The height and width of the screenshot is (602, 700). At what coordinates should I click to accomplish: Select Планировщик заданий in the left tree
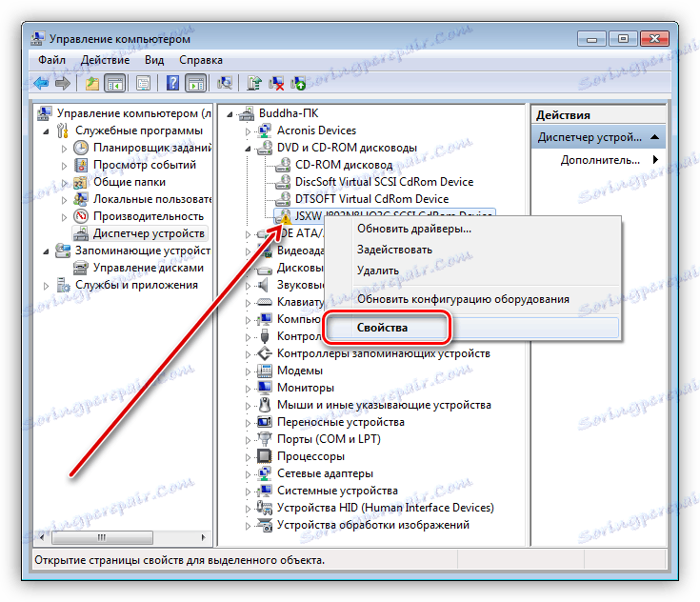click(x=151, y=148)
